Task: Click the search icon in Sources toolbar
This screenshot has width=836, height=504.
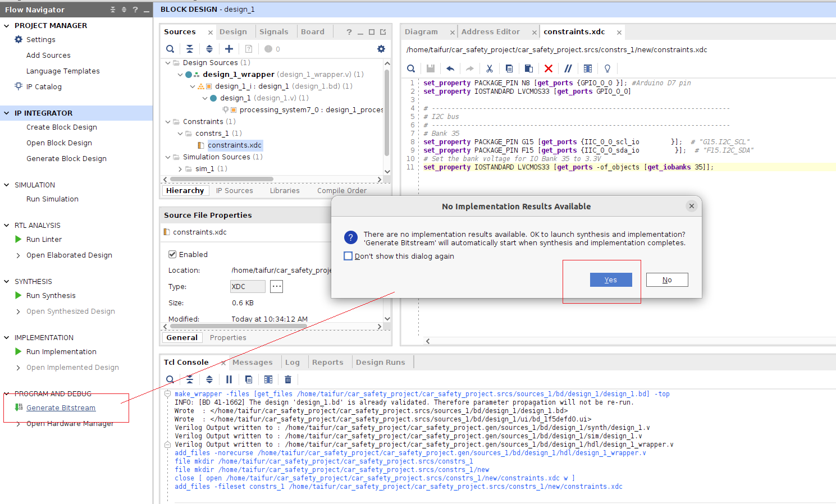Action: 170,49
